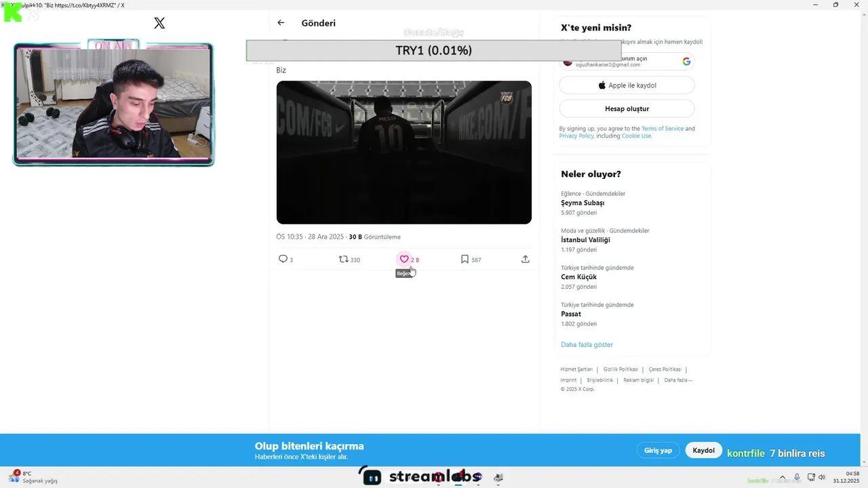This screenshot has height=488, width=868.
Task: Open the Privacy Policy link
Action: click(576, 136)
